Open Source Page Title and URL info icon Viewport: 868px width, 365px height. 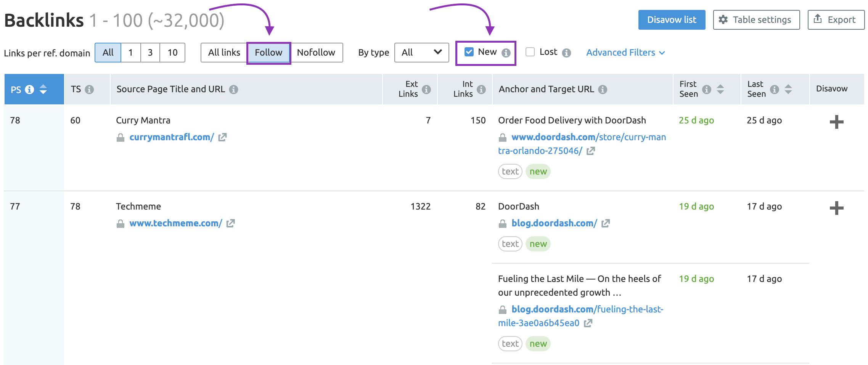coord(233,89)
